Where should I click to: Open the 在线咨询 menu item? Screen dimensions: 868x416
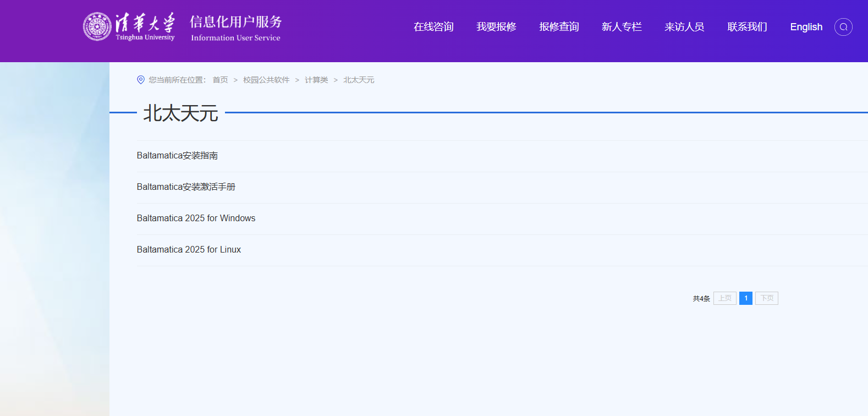point(433,27)
